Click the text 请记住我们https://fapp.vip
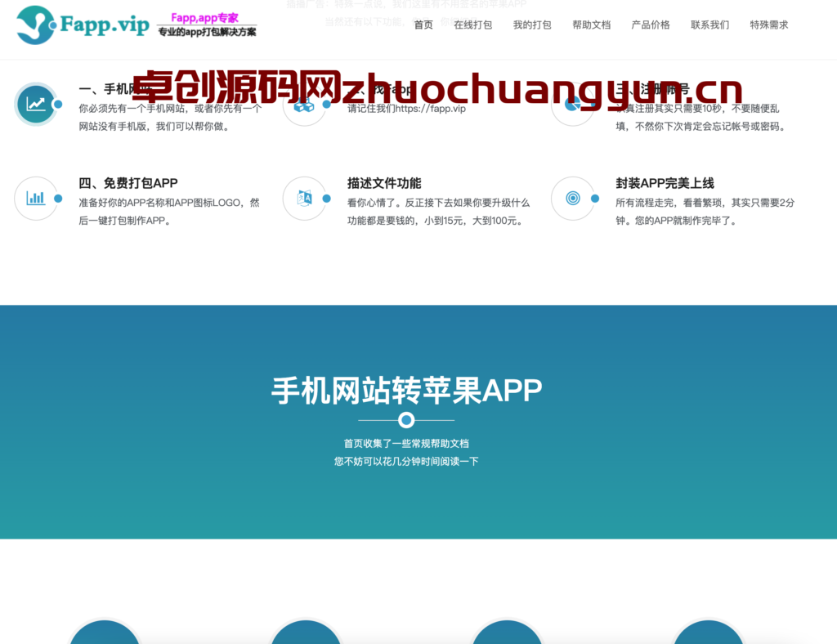Image resolution: width=837 pixels, height=644 pixels. [x=406, y=109]
